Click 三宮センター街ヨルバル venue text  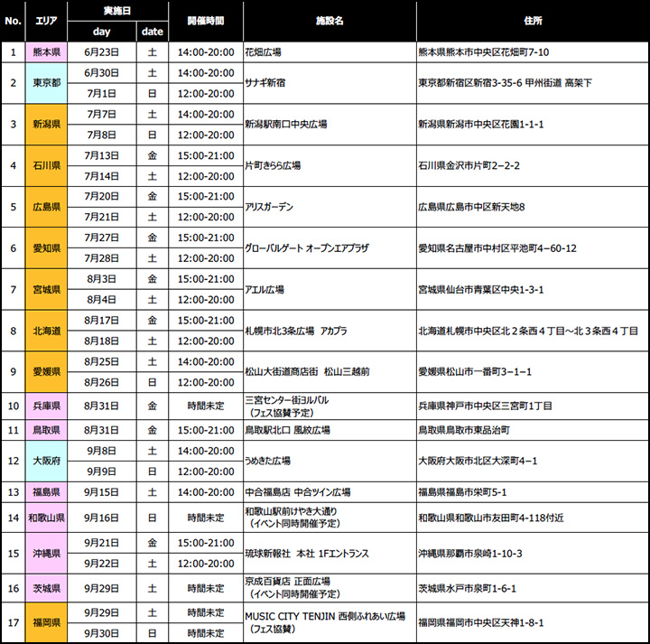tap(287, 400)
